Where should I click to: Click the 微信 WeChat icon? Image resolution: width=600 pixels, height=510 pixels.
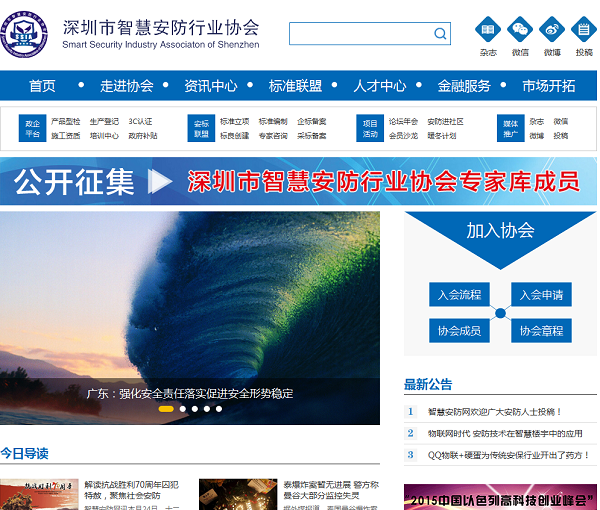tap(520, 30)
